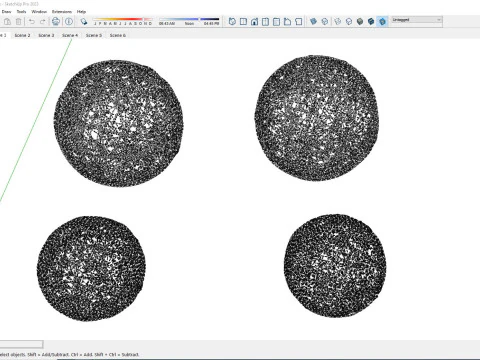Adjust the shadow date month slider
The width and height of the screenshot is (480, 360).
pos(123,21)
